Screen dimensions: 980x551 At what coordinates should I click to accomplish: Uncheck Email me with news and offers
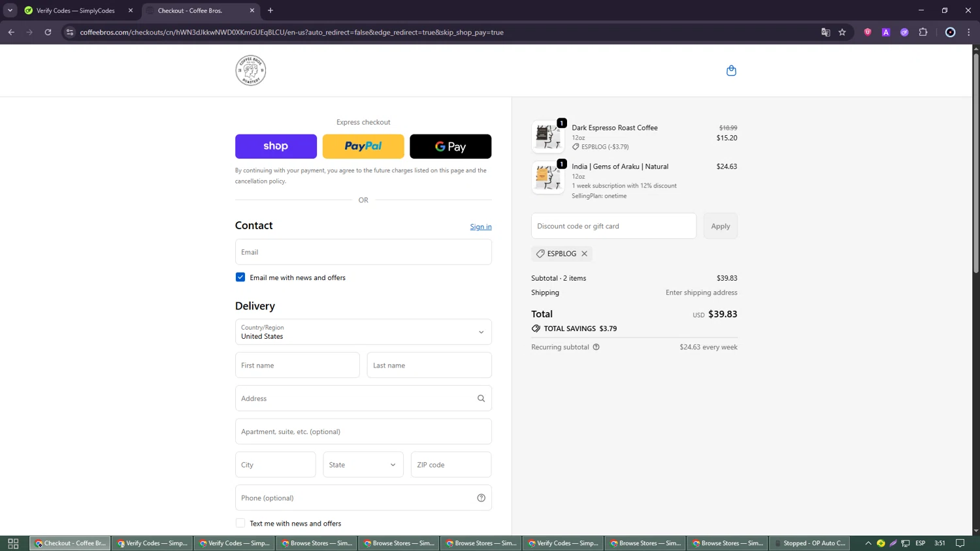240,277
